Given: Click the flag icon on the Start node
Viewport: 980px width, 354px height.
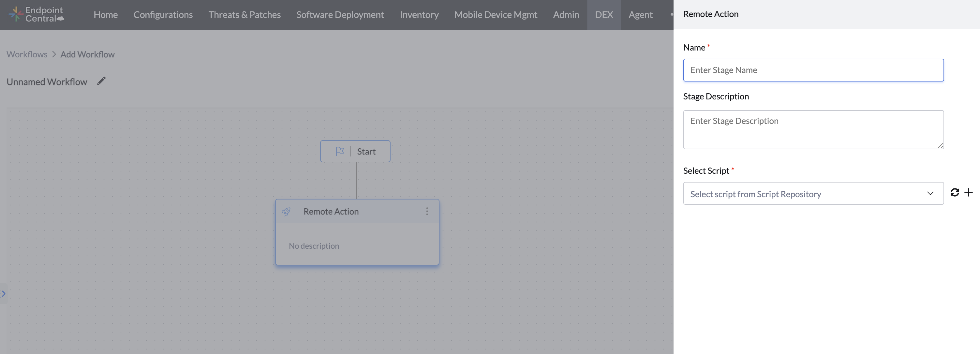Looking at the screenshot, I should pyautogui.click(x=340, y=151).
